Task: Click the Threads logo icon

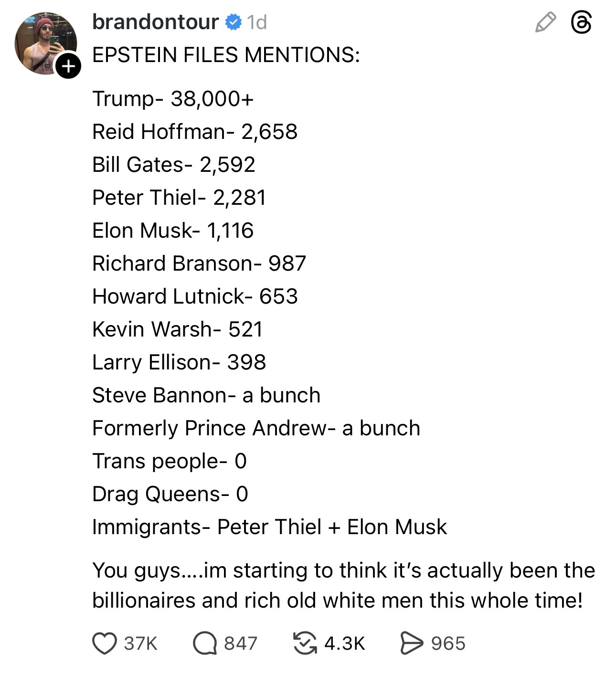Action: 581,23
